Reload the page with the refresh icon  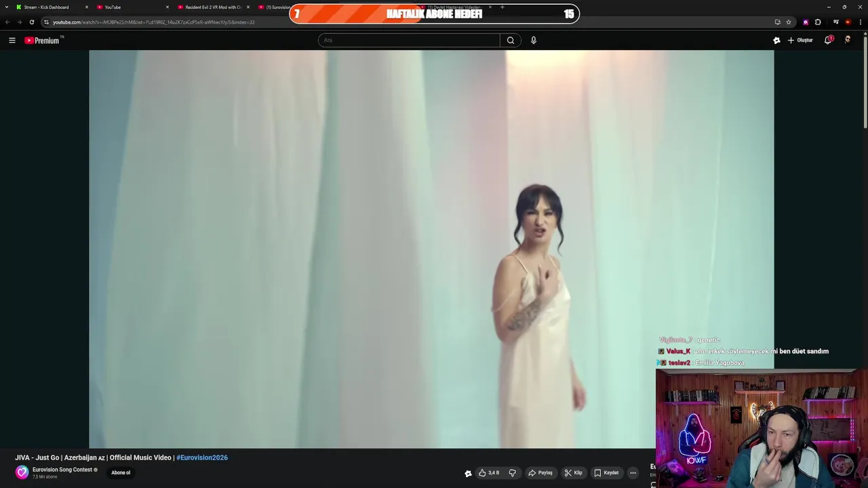tap(31, 22)
